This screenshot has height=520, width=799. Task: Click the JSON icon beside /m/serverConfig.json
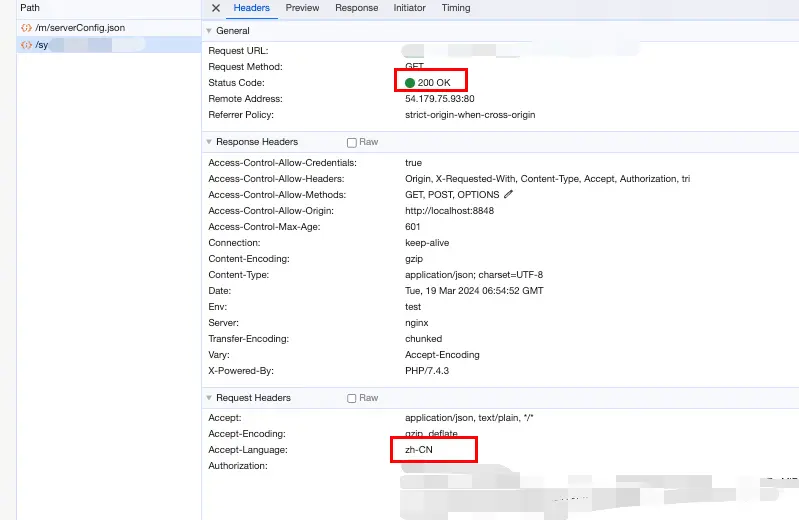click(x=26, y=28)
